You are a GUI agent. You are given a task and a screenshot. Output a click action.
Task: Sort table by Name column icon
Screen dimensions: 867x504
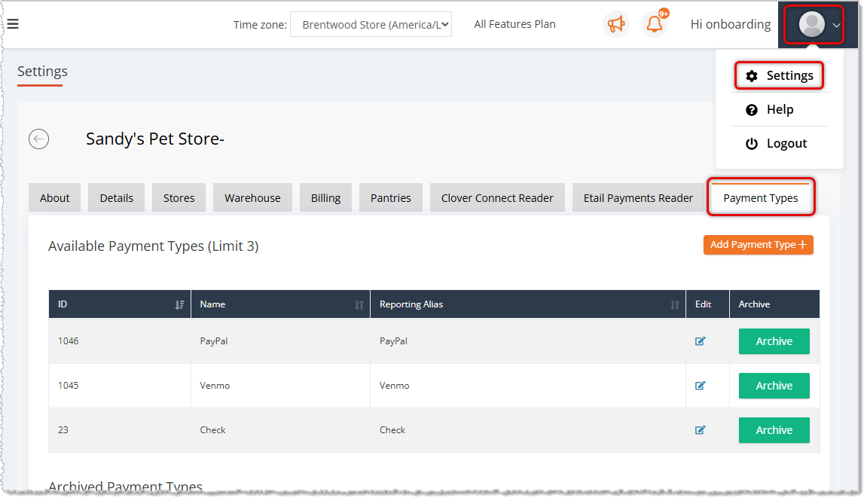click(359, 305)
